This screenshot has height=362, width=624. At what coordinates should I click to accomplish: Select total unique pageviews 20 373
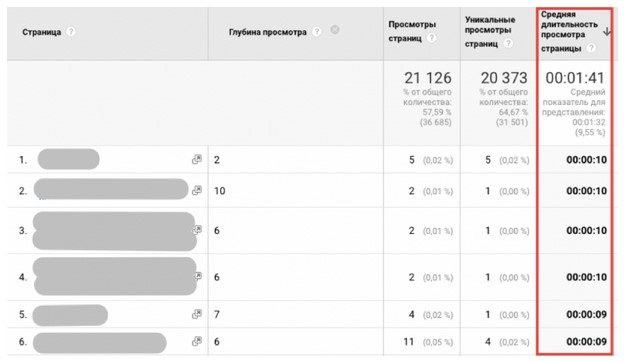pos(504,78)
